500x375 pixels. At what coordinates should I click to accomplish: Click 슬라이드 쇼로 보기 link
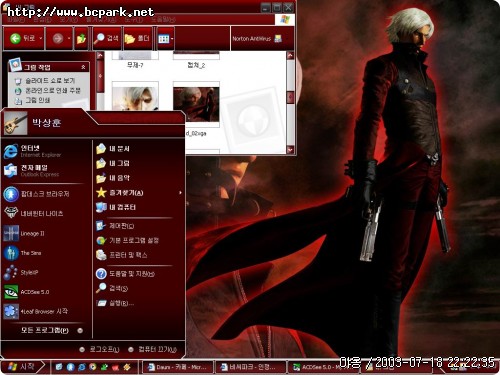(50, 81)
